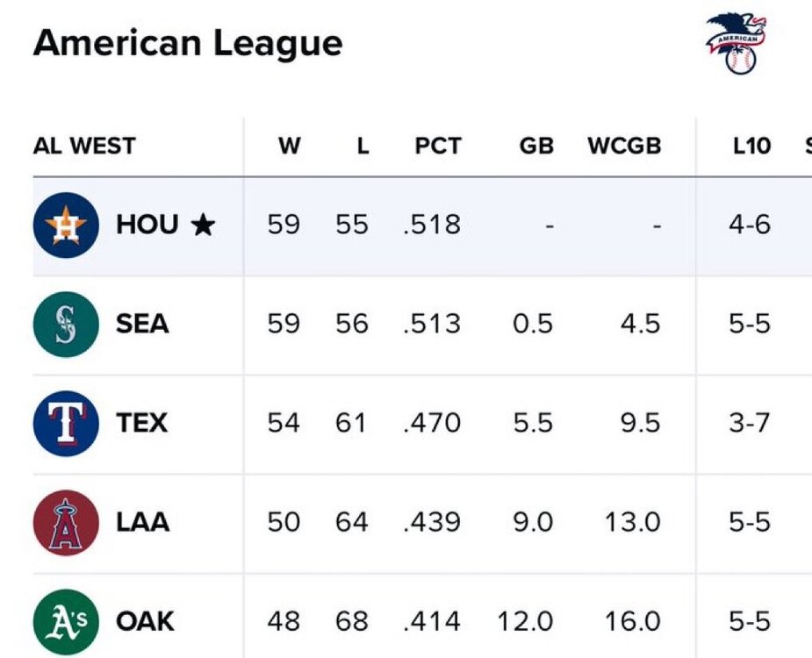Click the star next to HOU
812x658 pixels.
coord(203,226)
